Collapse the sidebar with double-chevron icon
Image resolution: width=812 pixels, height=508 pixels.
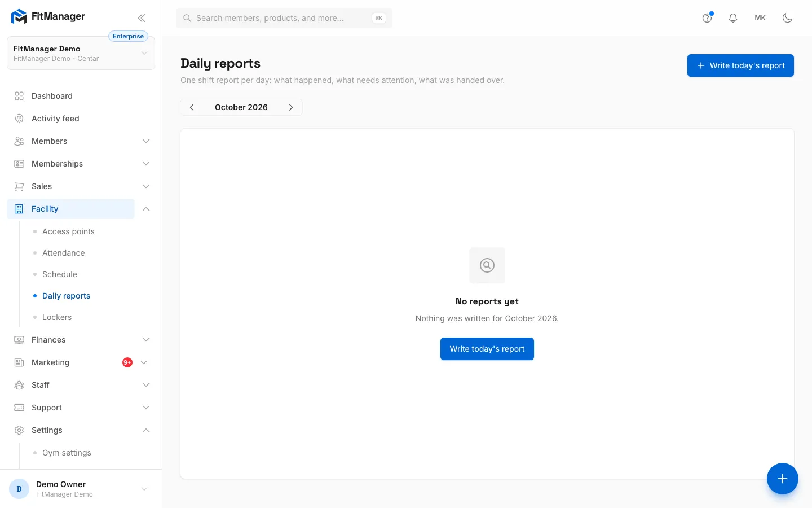142,18
